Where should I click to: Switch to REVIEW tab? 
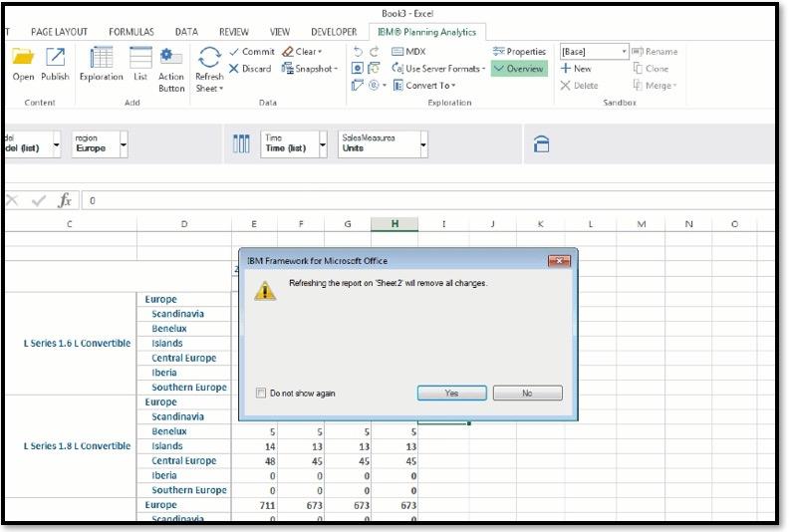[233, 32]
